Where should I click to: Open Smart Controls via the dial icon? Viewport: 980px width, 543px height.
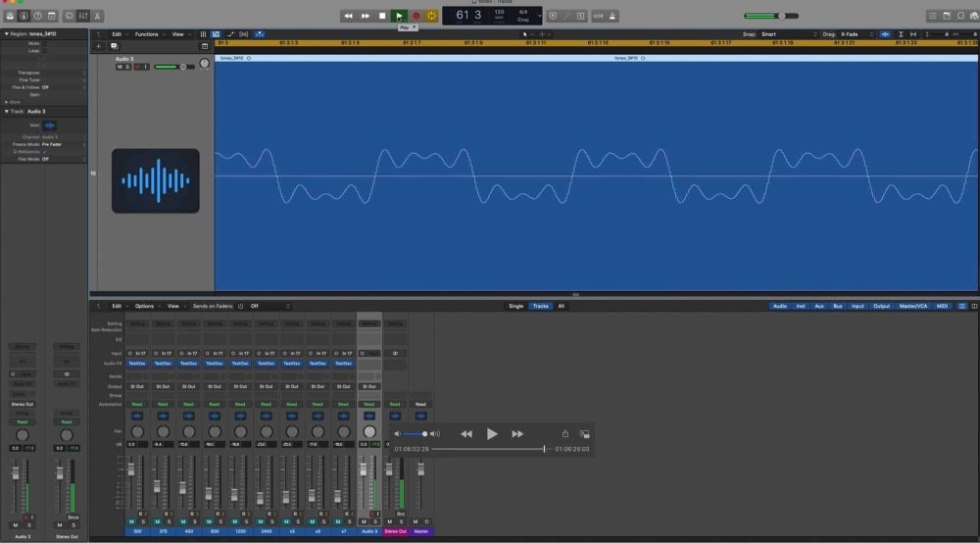point(70,16)
